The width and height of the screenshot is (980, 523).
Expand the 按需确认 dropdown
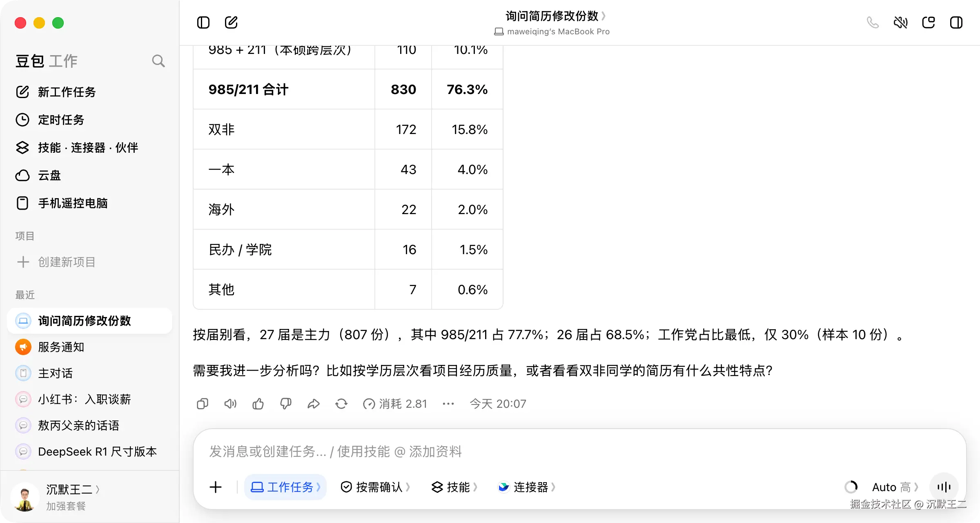click(375, 487)
